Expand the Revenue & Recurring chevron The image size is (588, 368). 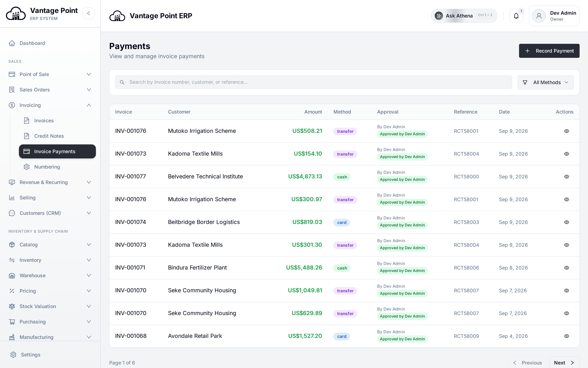pyautogui.click(x=89, y=182)
